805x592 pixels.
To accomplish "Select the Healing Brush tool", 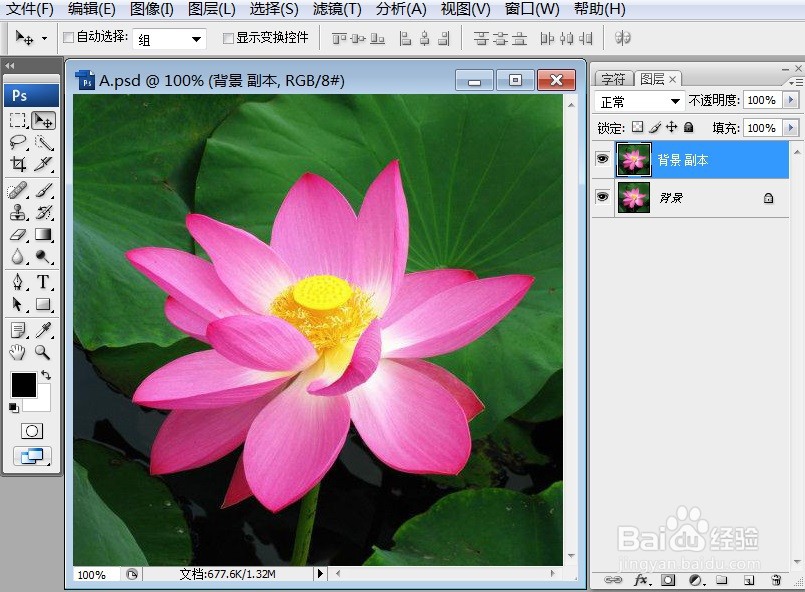I will click(x=18, y=190).
